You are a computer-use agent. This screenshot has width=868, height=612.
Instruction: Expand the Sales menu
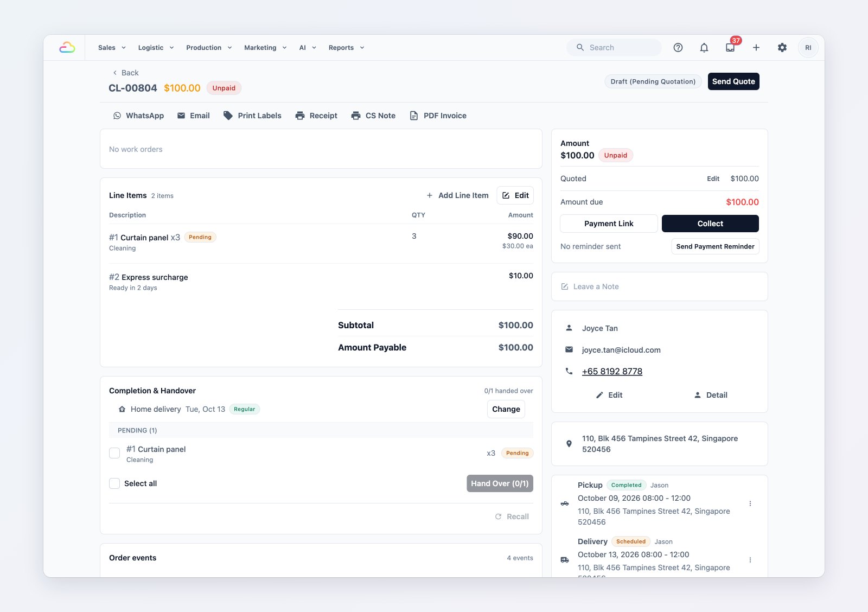tap(112, 48)
